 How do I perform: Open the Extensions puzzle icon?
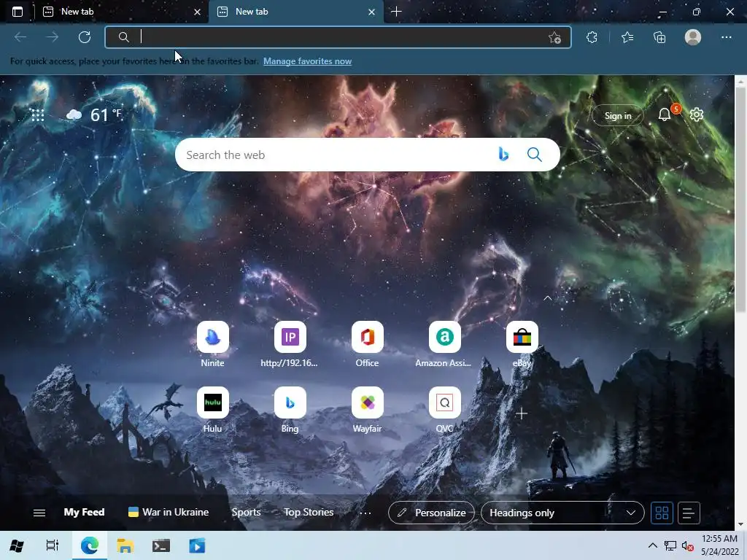tap(592, 37)
